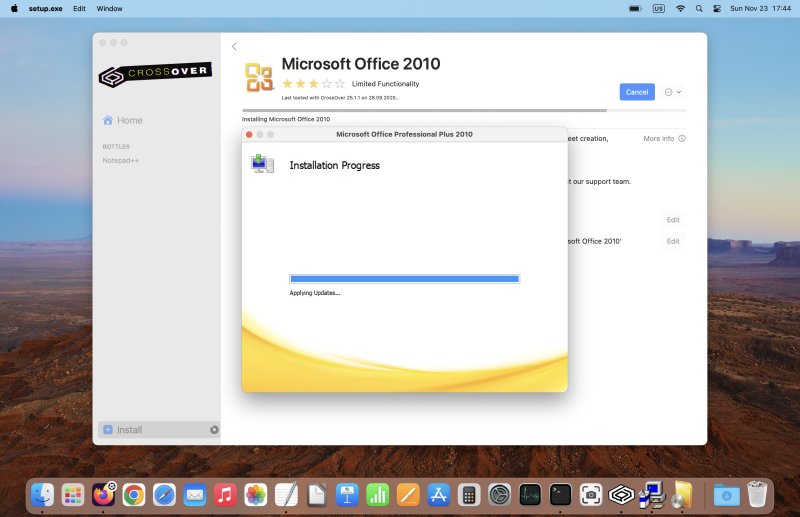Cancel the Microsoft Office 2010 installation
The height and width of the screenshot is (517, 800).
click(x=637, y=92)
